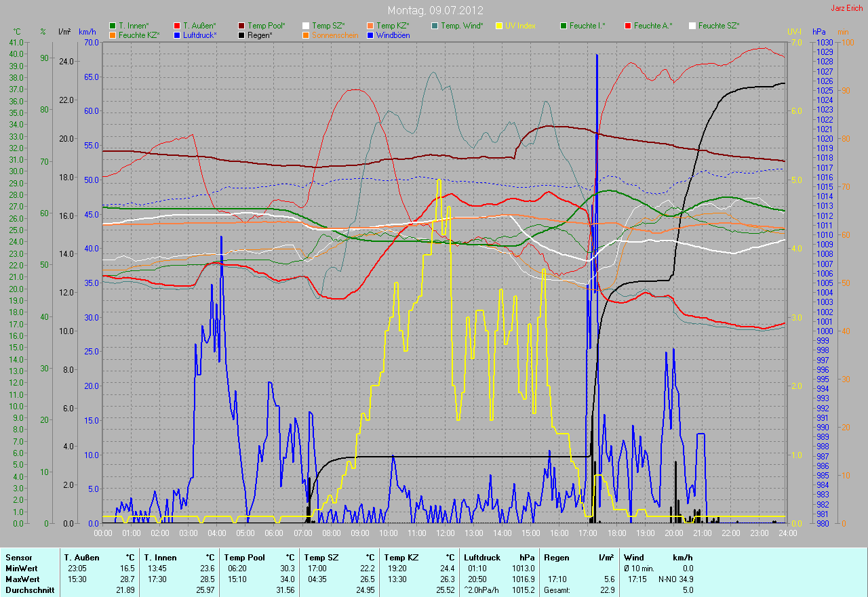Viewport: 868px width, 597px height.
Task: Click the blue Luftdruck legend square
Action: tap(177, 35)
